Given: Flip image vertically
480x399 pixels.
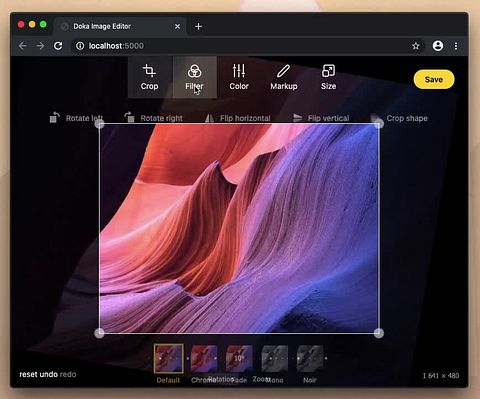Looking at the screenshot, I should pyautogui.click(x=321, y=118).
